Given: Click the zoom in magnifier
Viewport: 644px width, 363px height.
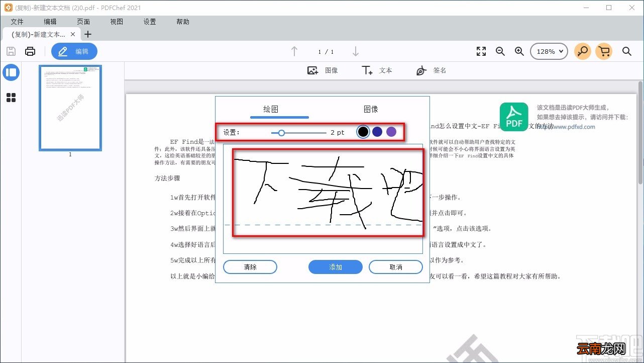Looking at the screenshot, I should pos(519,51).
